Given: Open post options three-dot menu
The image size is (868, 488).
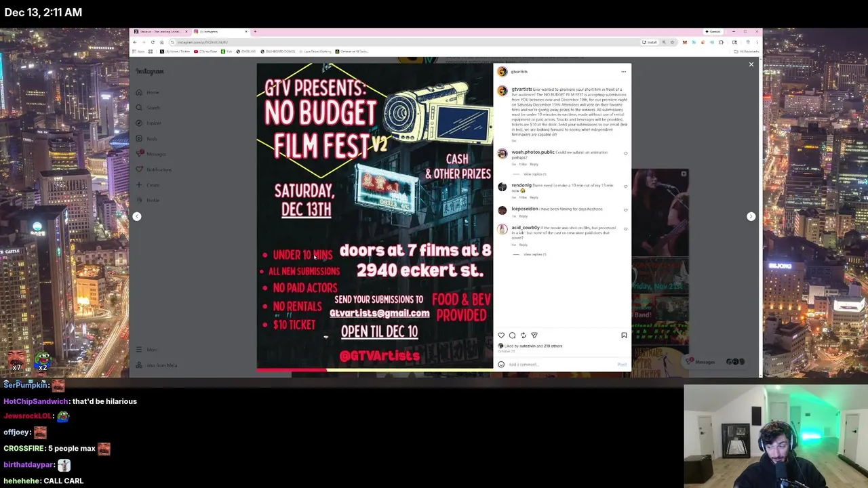Looking at the screenshot, I should 623,72.
